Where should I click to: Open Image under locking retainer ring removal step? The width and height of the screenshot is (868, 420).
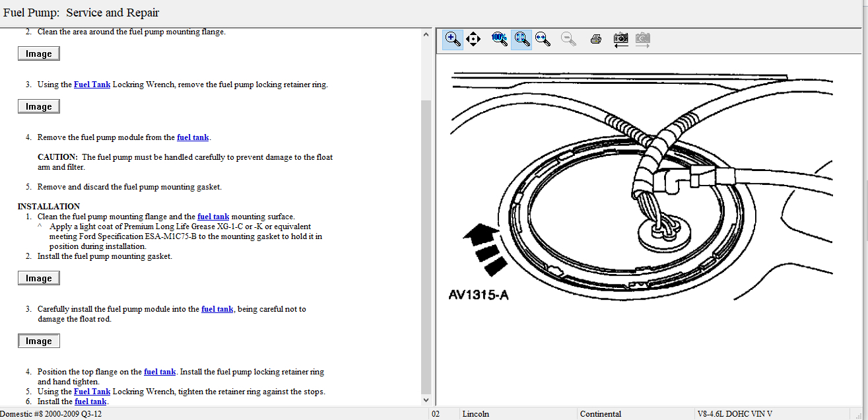(38, 106)
